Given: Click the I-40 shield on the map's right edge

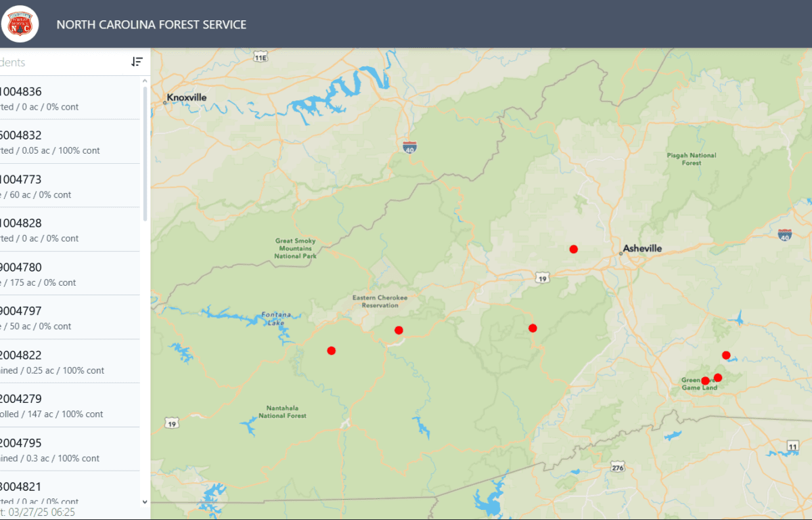Looking at the screenshot, I should [x=784, y=236].
